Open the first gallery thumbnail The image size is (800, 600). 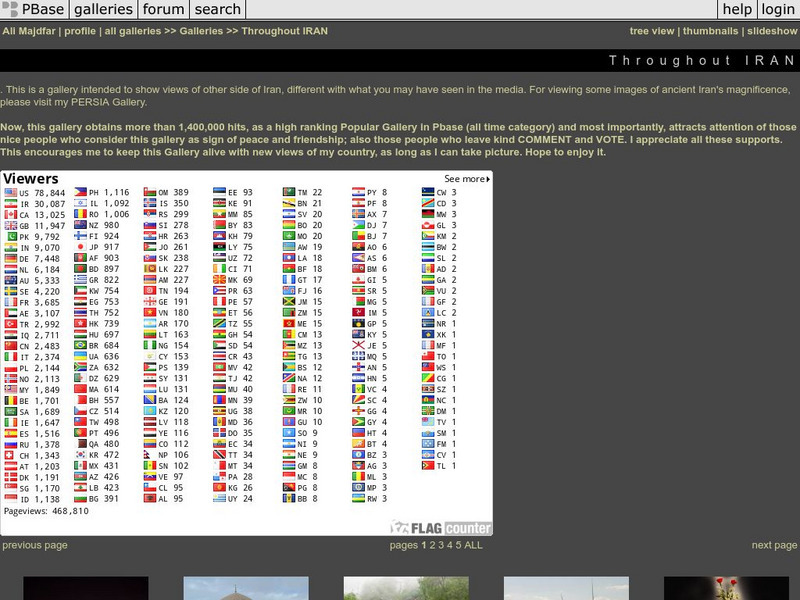click(x=85, y=588)
